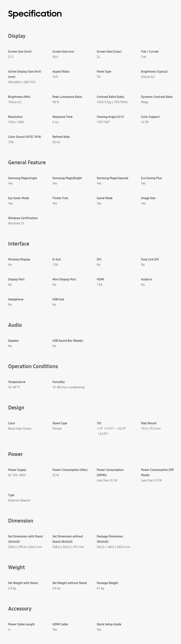
Task: Click the Samsung MagicUpscale label
Action: pos(113,178)
